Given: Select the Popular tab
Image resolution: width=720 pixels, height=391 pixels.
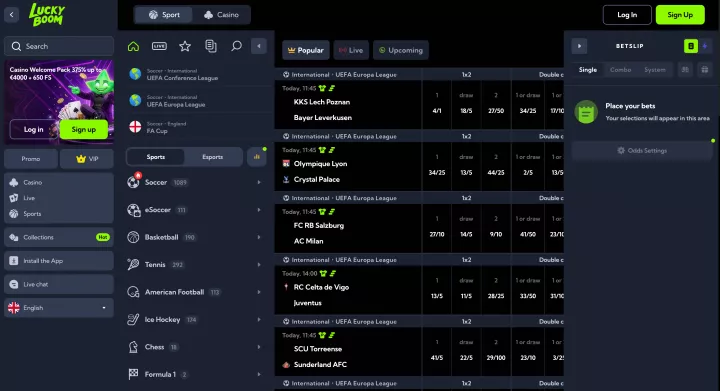Looking at the screenshot, I should [306, 50].
